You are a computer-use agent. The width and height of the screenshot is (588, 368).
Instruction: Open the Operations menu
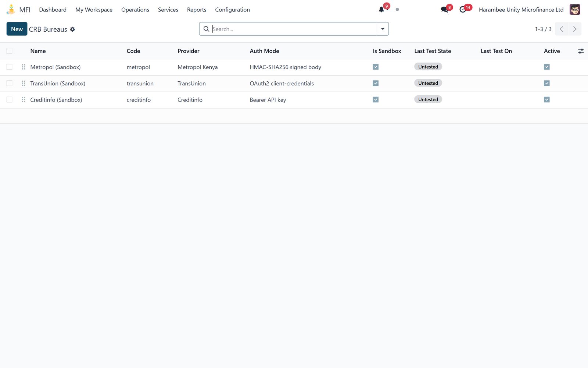[x=135, y=10]
